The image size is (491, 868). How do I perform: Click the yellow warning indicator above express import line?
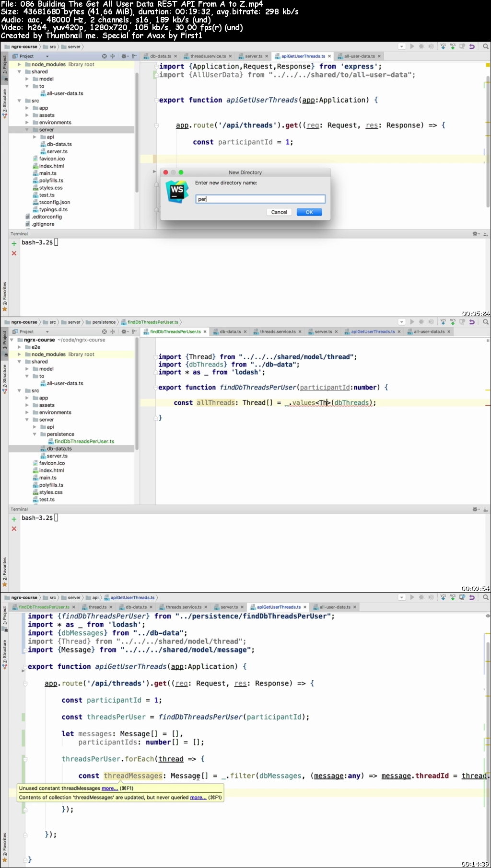click(x=488, y=65)
